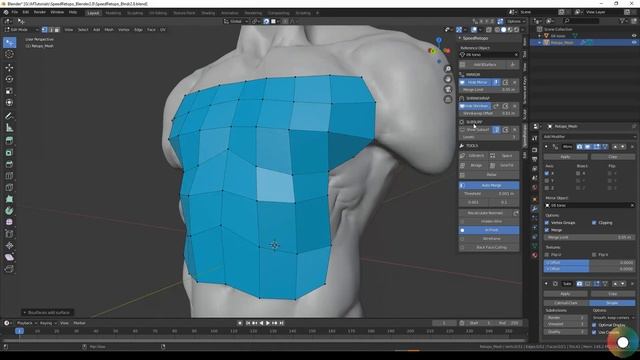Open the Window menu

pyautogui.click(x=57, y=12)
